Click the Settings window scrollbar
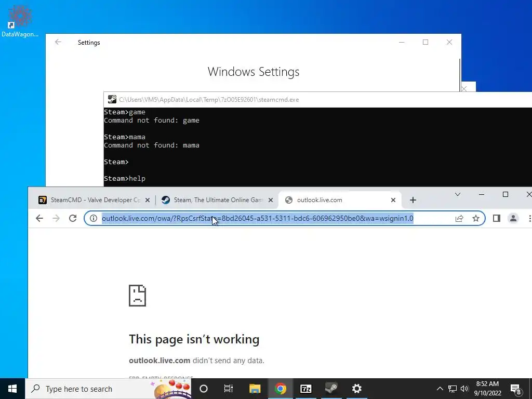Viewport: 532px width, 399px height. (x=460, y=75)
